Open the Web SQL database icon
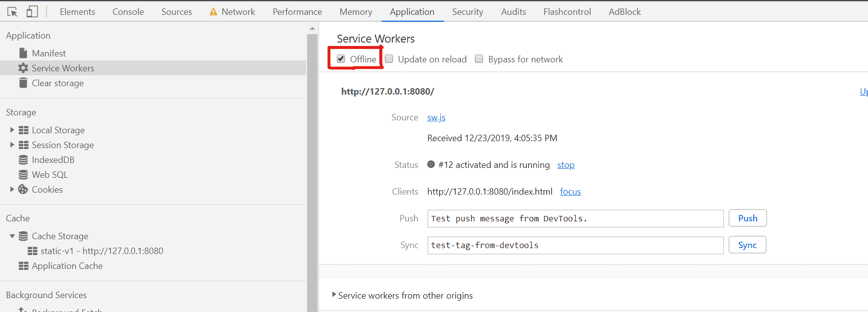Screen dimensions: 868x312 (x=23, y=175)
